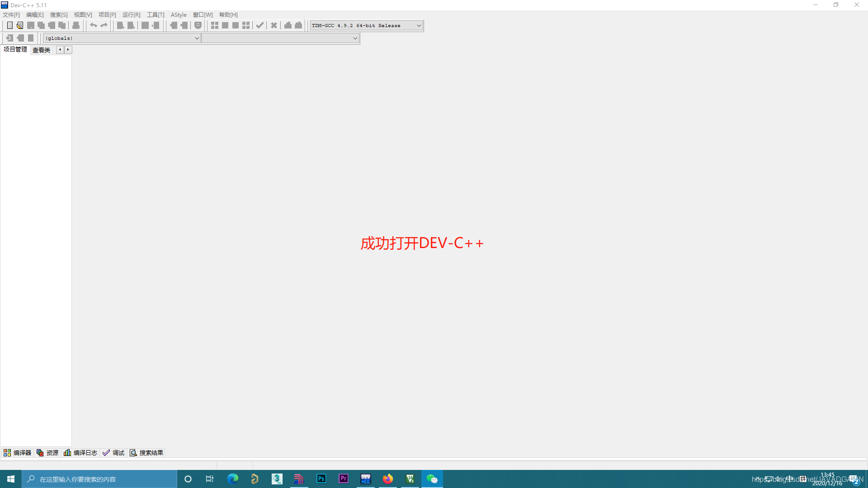Create a new source file
This screenshot has height=488, width=868.
click(x=9, y=25)
